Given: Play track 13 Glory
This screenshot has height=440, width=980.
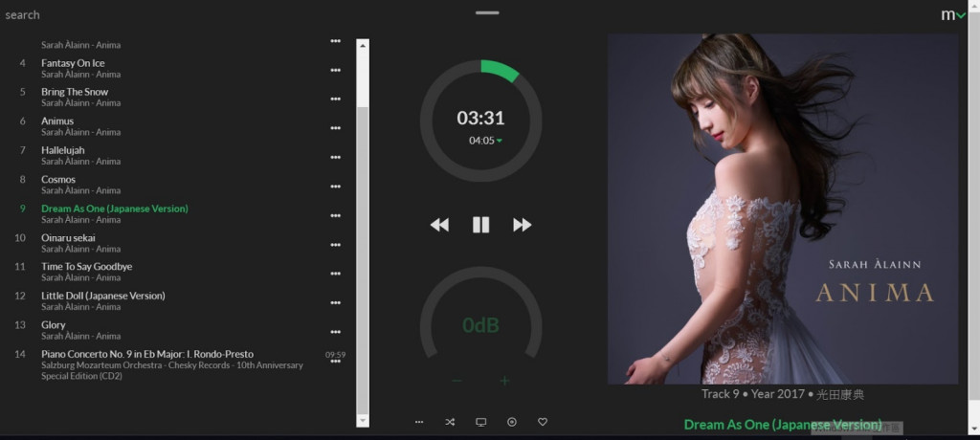Looking at the screenshot, I should click(x=178, y=330).
